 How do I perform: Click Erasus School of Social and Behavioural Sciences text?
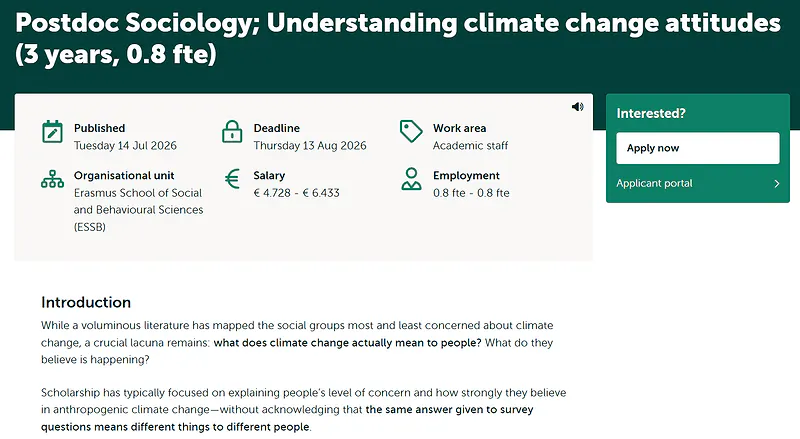pos(138,210)
